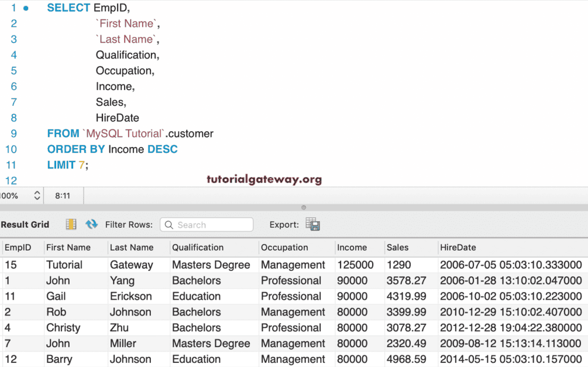Select the Sales cell 3399.99

[x=407, y=312]
